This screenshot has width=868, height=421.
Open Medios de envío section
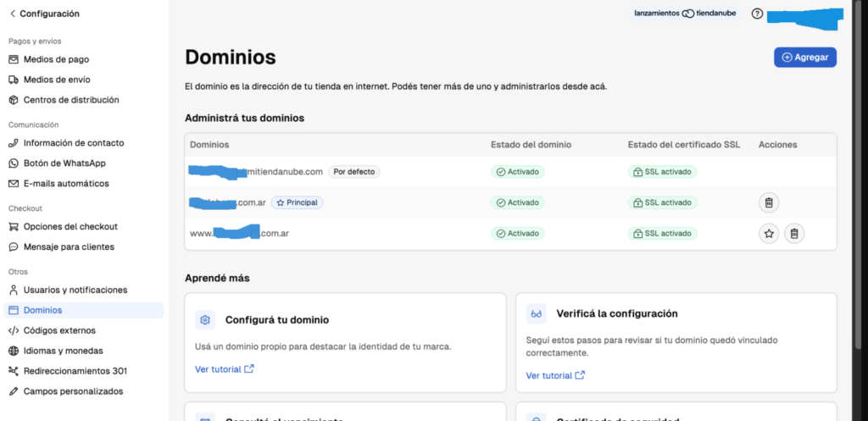click(57, 80)
